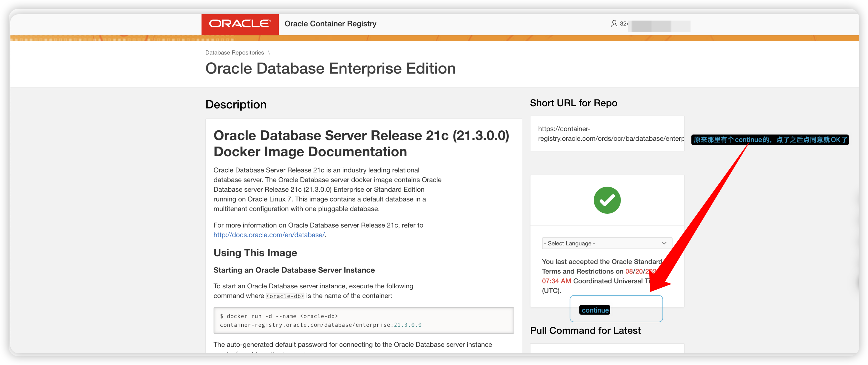Click the short repo URL text box
Screen dimensions: 868x365
tap(607, 134)
